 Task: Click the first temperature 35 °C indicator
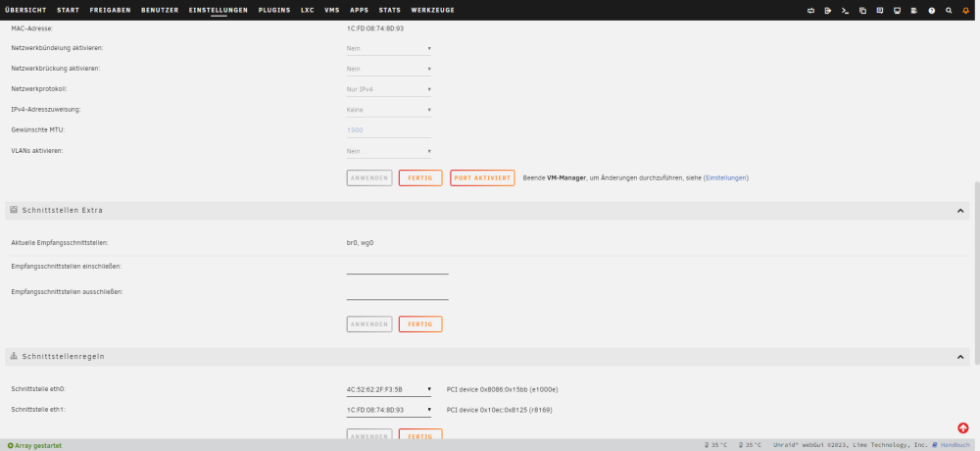tap(716, 445)
